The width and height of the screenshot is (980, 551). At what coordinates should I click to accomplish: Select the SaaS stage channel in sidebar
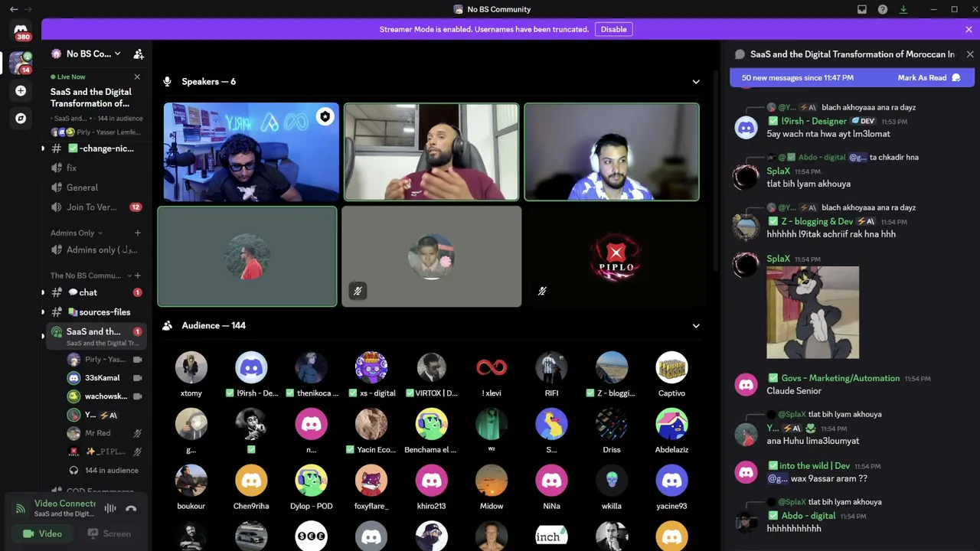point(96,336)
